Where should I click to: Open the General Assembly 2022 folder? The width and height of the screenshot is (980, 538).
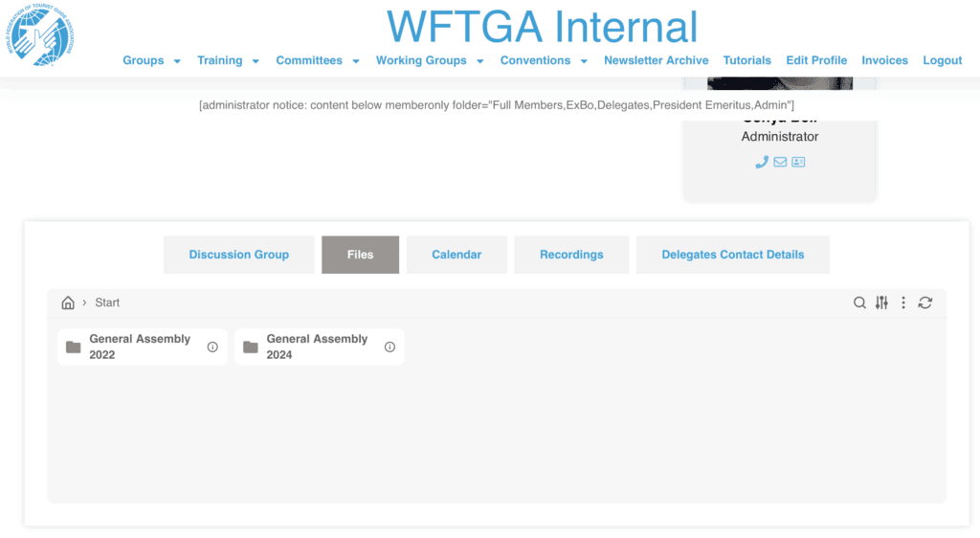[x=142, y=347]
